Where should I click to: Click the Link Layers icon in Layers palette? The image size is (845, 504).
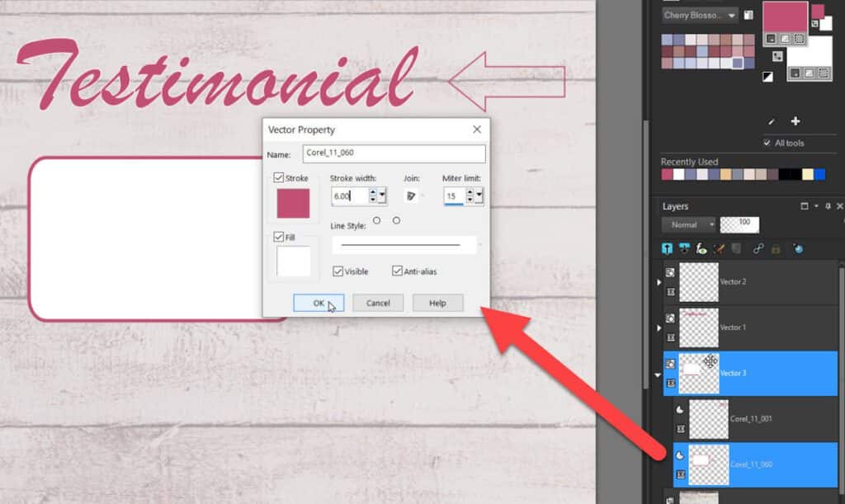(758, 248)
